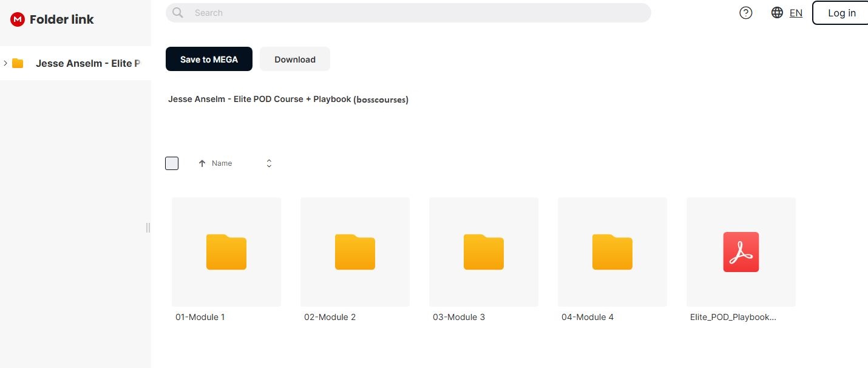Click the MEGA logo icon

[x=18, y=19]
